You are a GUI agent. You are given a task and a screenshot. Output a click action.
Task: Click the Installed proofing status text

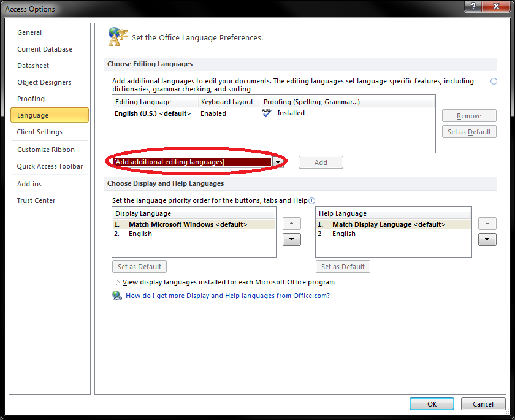291,113
